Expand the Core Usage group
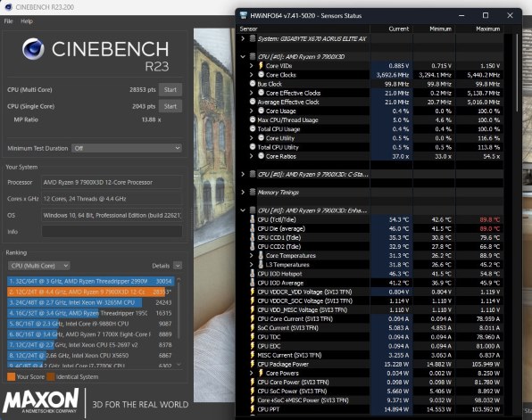The width and height of the screenshot is (532, 420). pos(252,111)
